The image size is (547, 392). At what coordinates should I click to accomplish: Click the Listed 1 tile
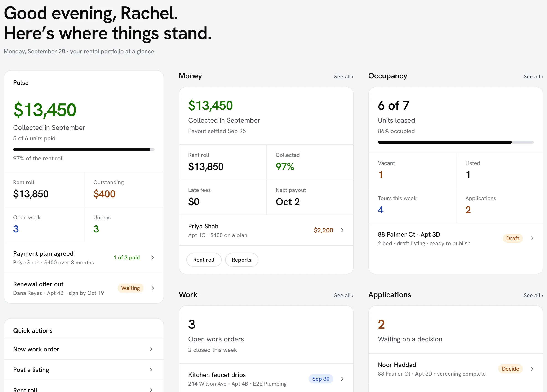[500, 170]
